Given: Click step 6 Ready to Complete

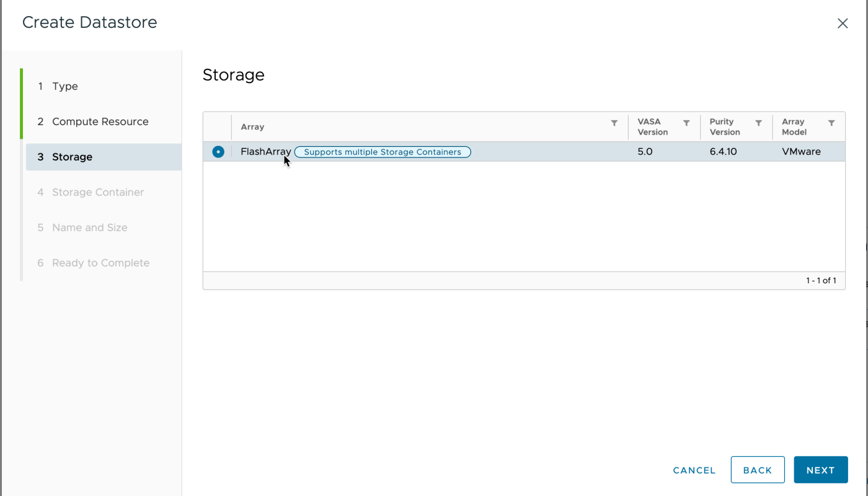Looking at the screenshot, I should [x=100, y=263].
